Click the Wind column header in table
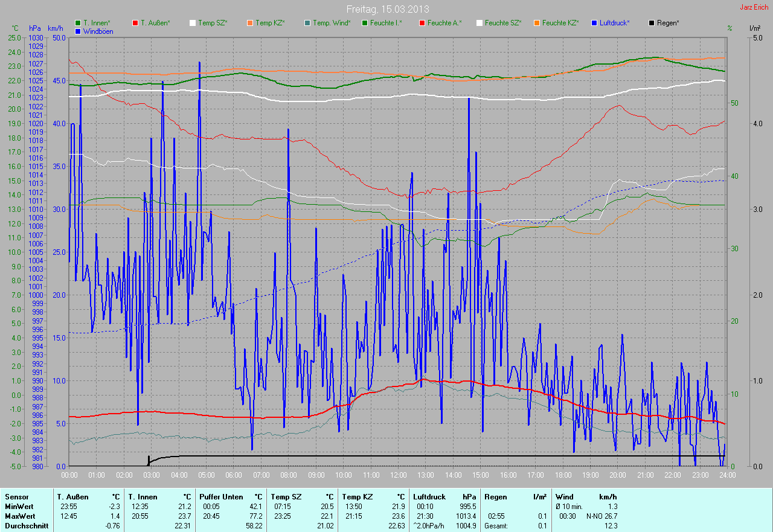Screen dimensions: 773x532 point(565,497)
